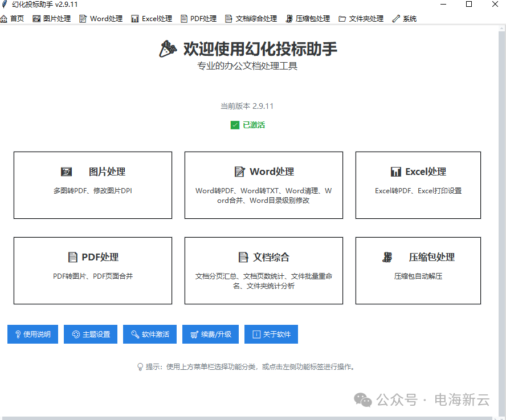Open the 系统 menu
506x420 pixels.
[405, 18]
